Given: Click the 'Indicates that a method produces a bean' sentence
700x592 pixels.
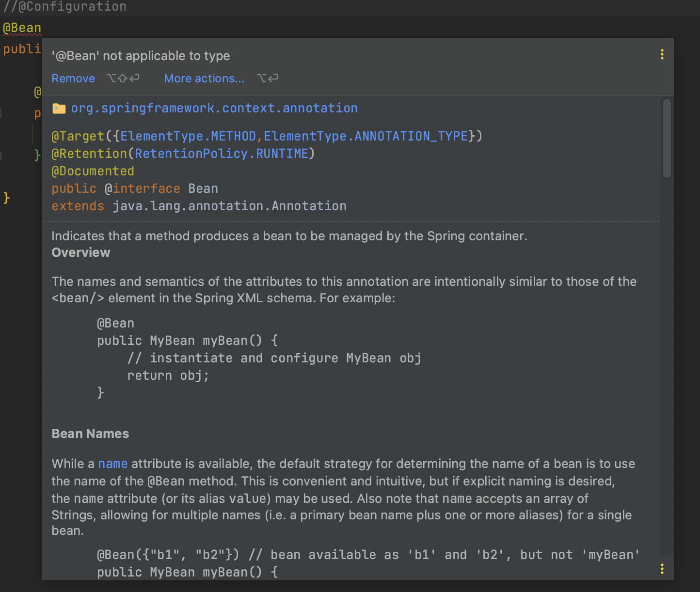Looking at the screenshot, I should [x=289, y=236].
